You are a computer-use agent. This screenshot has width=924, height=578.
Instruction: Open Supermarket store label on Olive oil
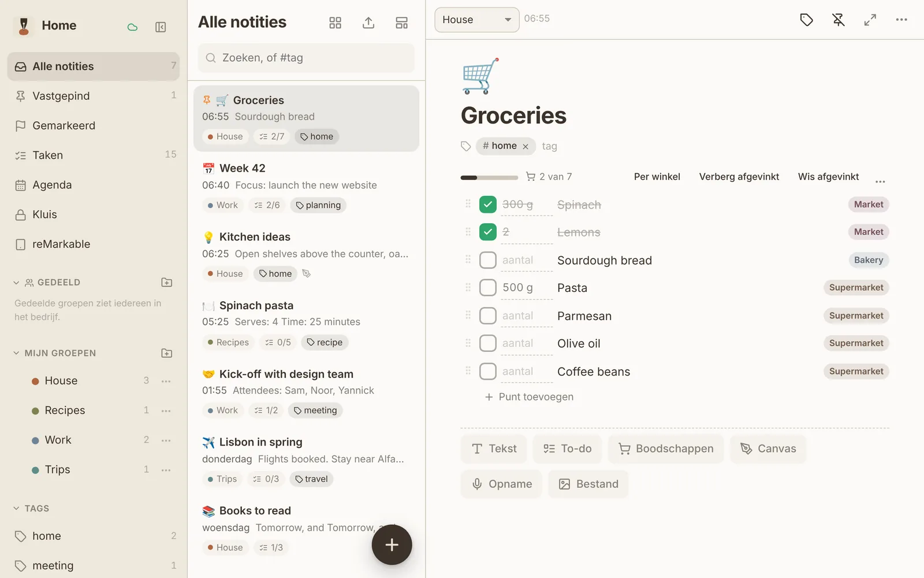(856, 343)
